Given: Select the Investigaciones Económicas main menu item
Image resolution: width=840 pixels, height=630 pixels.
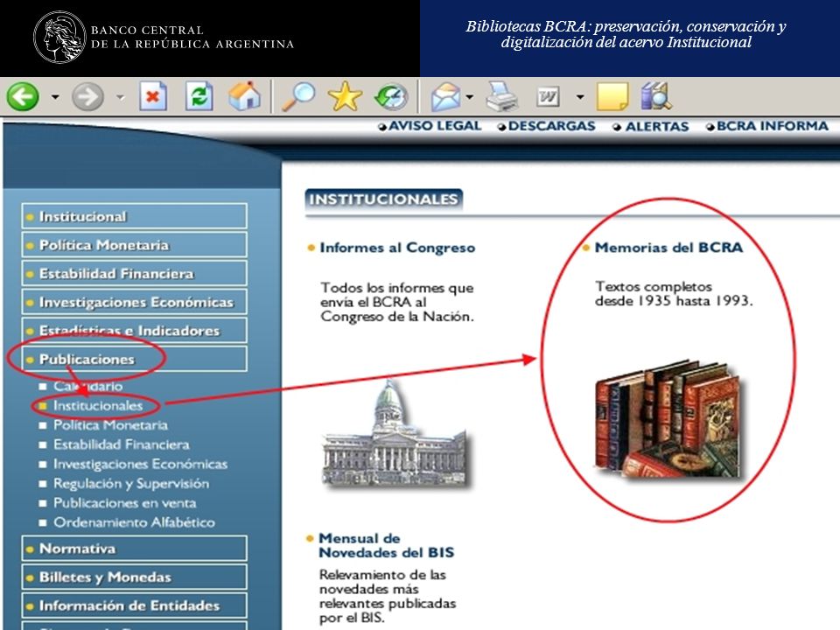Looking at the screenshot, I should (135, 302).
